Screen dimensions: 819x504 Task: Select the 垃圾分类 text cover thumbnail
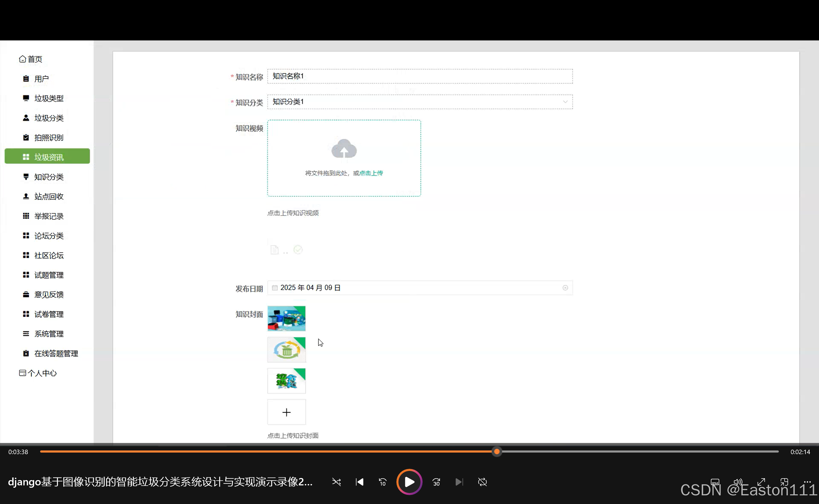point(287,381)
